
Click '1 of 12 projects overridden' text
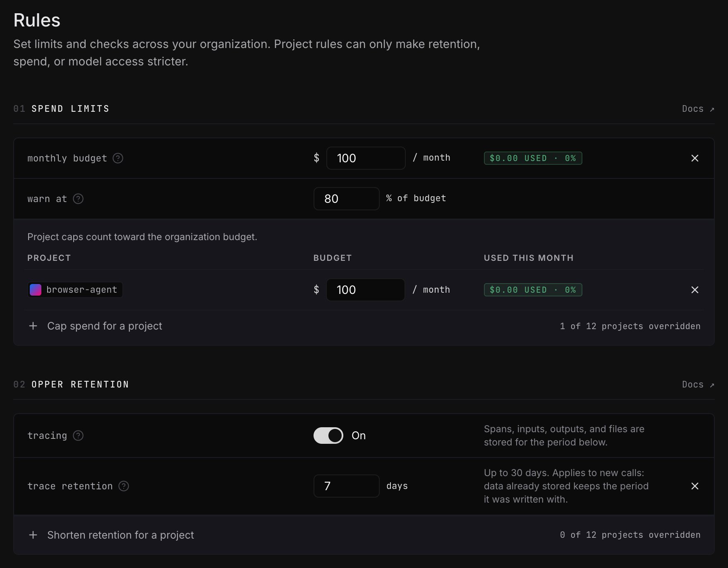[630, 326]
